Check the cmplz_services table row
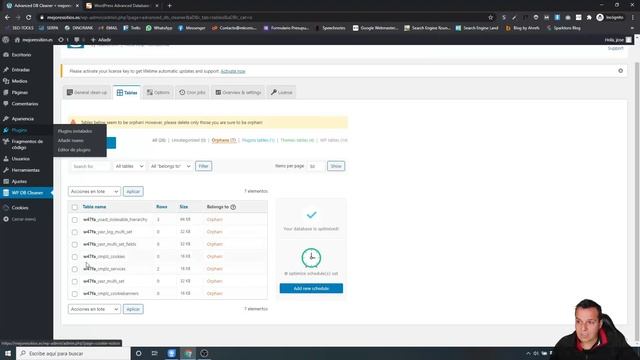The height and width of the screenshot is (360, 640). (75, 269)
